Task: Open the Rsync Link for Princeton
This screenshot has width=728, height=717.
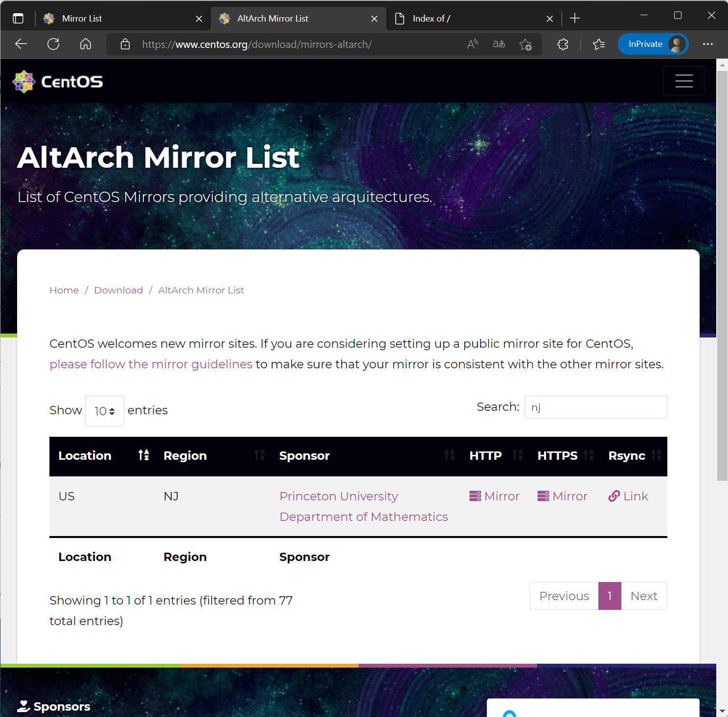Action: [x=628, y=496]
